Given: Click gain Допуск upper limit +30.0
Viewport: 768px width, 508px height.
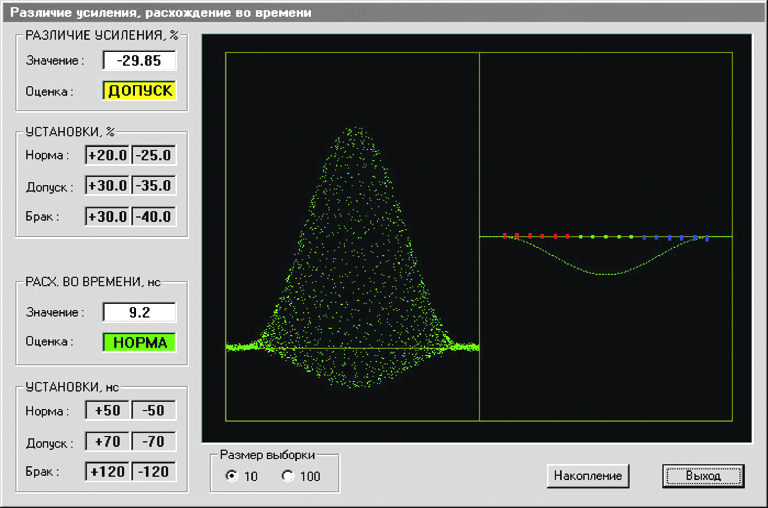Looking at the screenshot, I should pyautogui.click(x=107, y=186).
